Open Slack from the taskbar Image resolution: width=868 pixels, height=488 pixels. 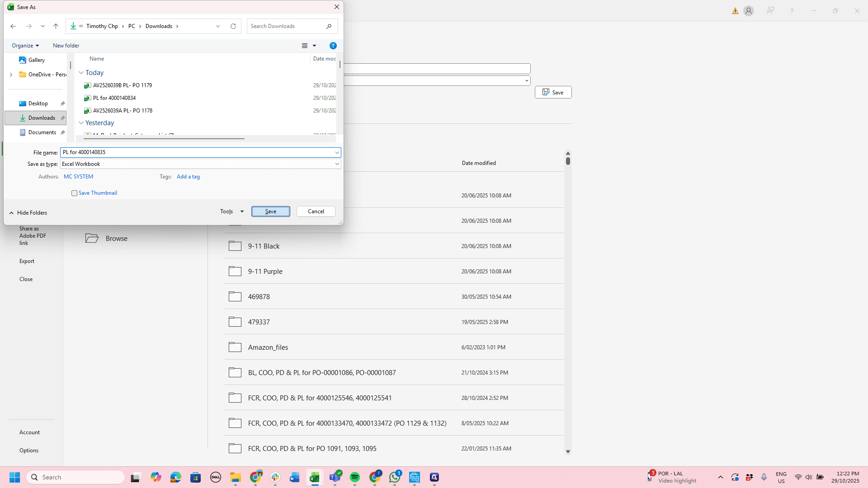tap(275, 477)
